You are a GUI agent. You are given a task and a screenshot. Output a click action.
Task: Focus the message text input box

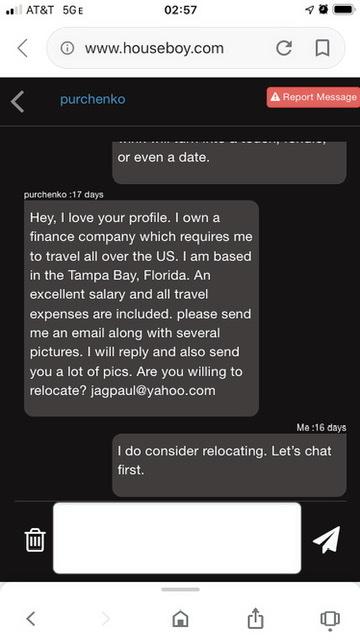[x=177, y=538]
